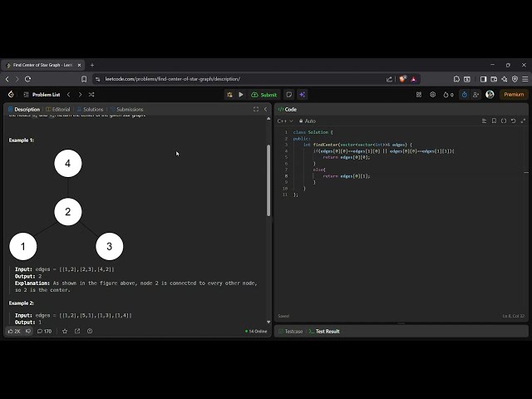This screenshot has height=399, width=532.
Task: Click the Premium button
Action: point(514,94)
